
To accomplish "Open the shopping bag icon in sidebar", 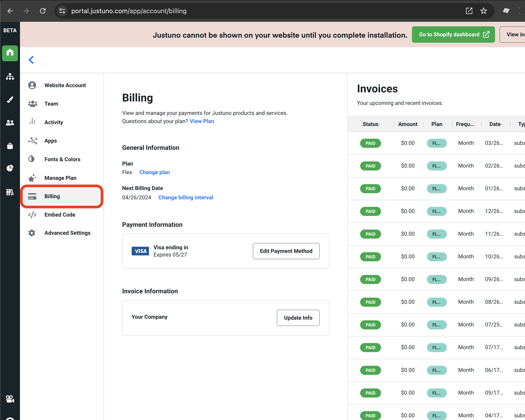I will pos(10,146).
